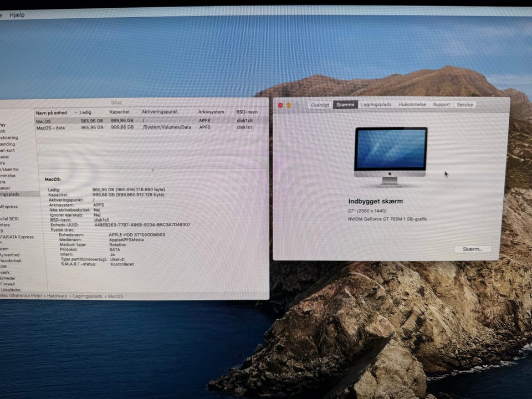Viewport: 532px width, 399px height.
Task: Sort by the Ledig column header
Action: click(85, 112)
